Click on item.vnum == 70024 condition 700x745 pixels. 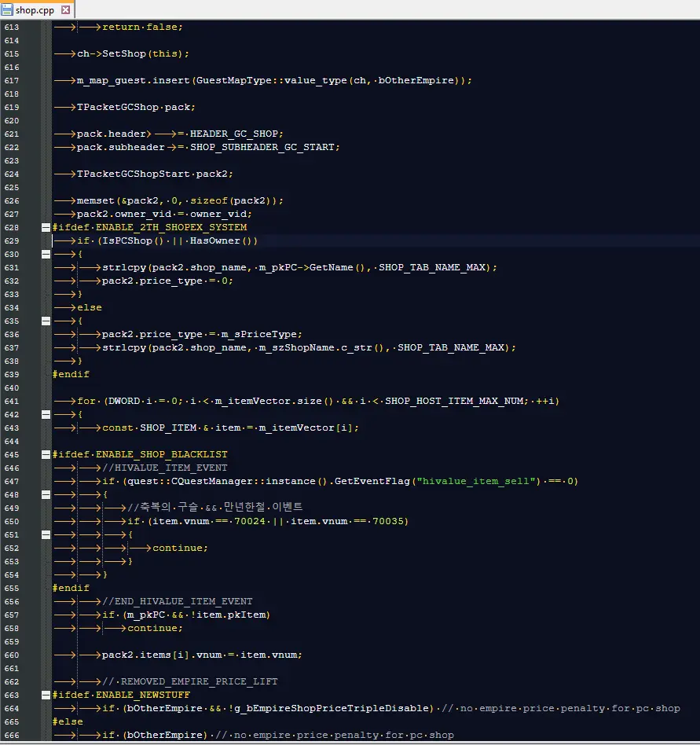[x=209, y=522]
